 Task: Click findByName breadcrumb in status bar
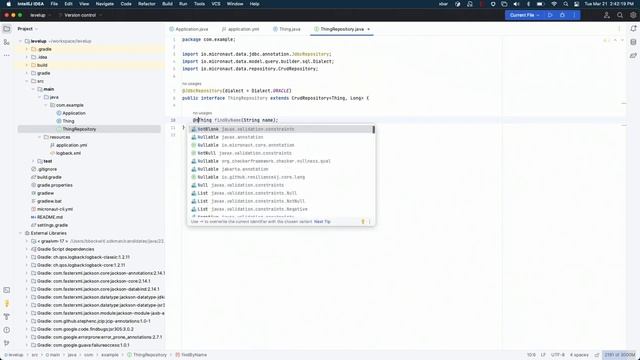coord(191,355)
